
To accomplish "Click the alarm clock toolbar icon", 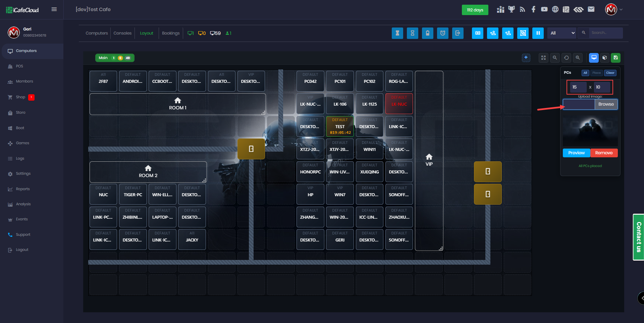I will tap(442, 33).
